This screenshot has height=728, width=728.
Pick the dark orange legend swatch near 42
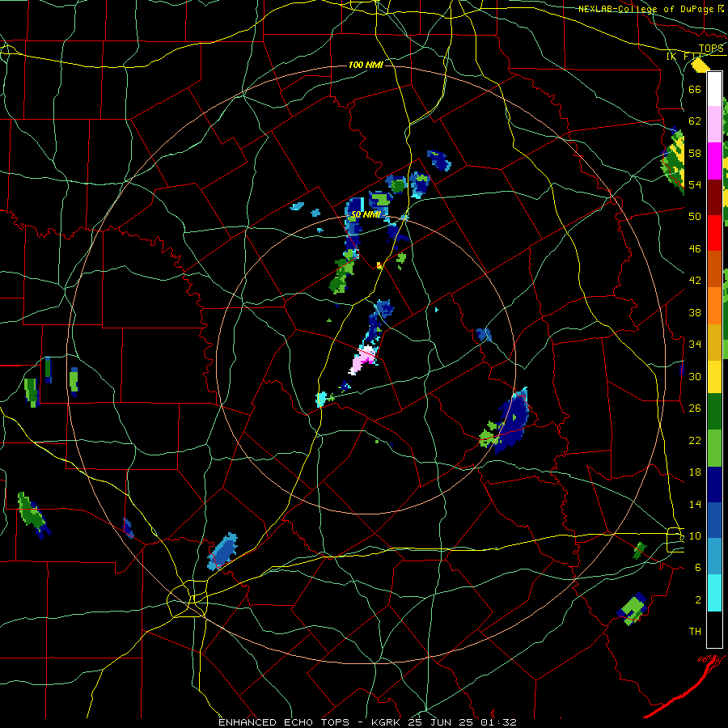714,269
